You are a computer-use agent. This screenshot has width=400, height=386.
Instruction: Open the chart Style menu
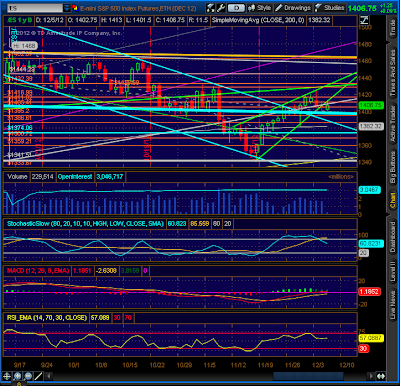pyautogui.click(x=260, y=8)
